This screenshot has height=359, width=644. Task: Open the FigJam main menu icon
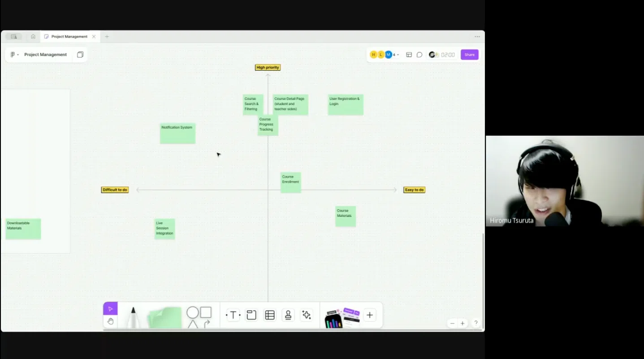[x=14, y=55]
